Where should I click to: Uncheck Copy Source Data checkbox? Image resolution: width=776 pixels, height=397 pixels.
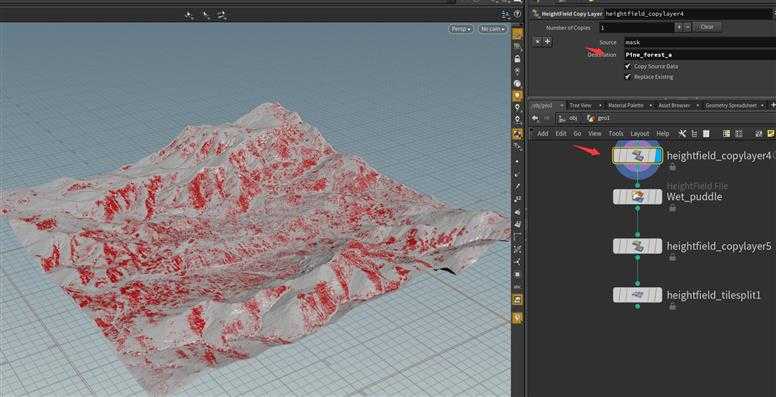(628, 66)
